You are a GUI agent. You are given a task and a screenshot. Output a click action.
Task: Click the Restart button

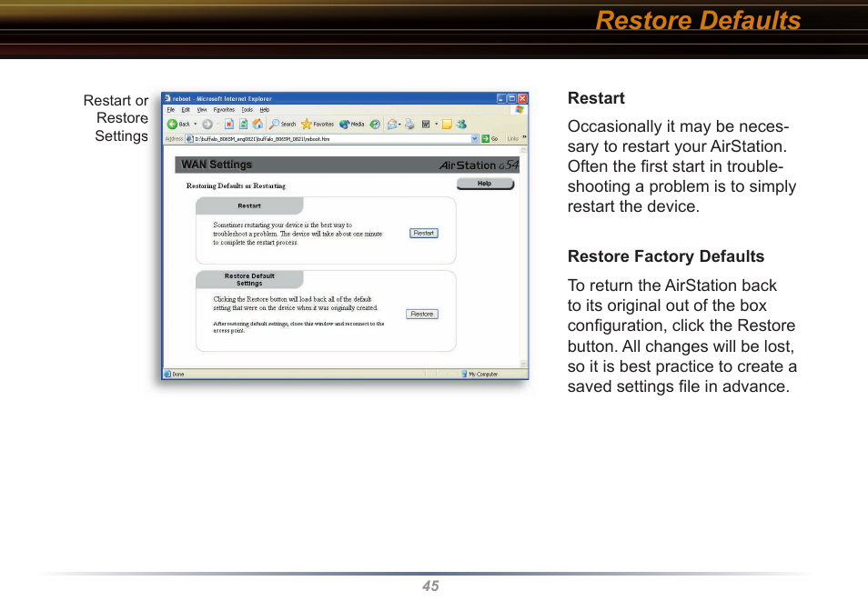(424, 233)
